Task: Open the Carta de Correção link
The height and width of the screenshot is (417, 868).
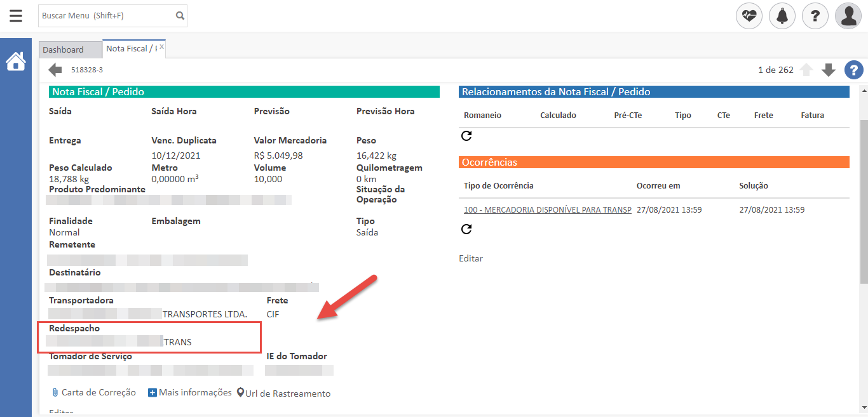Action: 98,392
